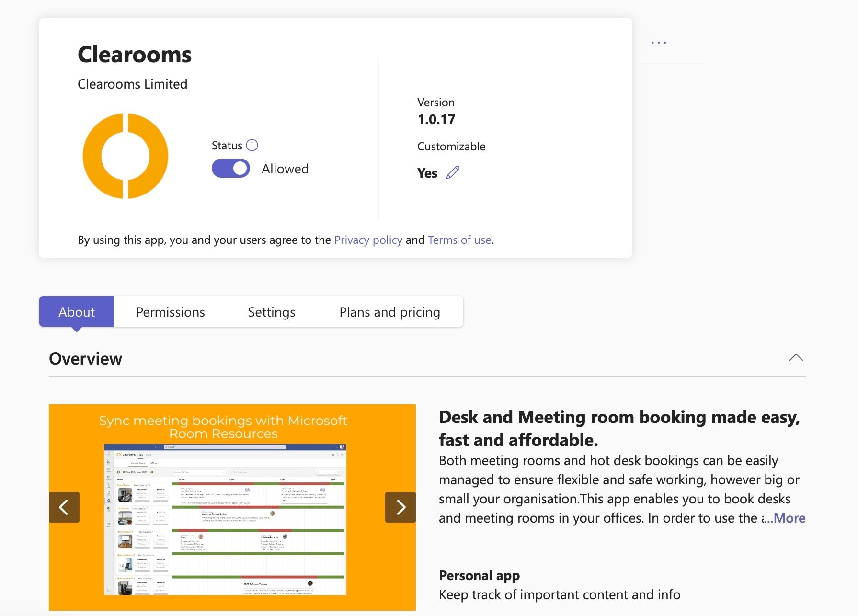Click the Customizable value 'Yes'

(427, 173)
